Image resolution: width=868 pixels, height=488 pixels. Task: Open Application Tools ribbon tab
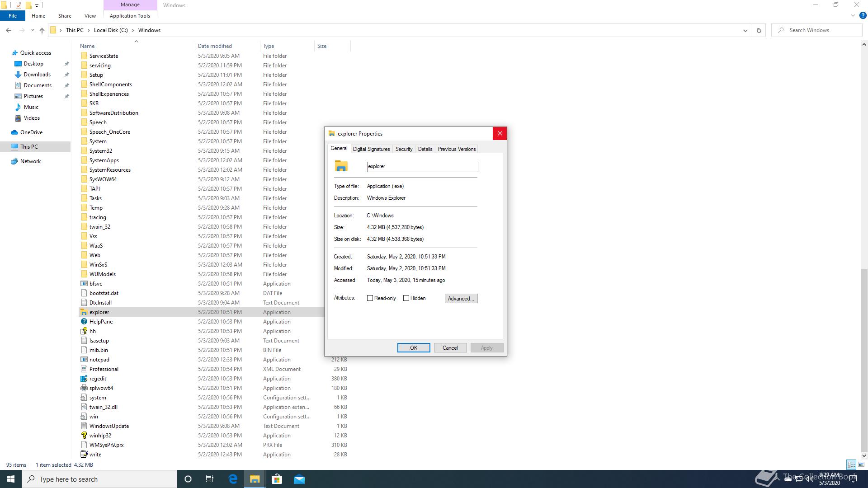click(x=130, y=16)
